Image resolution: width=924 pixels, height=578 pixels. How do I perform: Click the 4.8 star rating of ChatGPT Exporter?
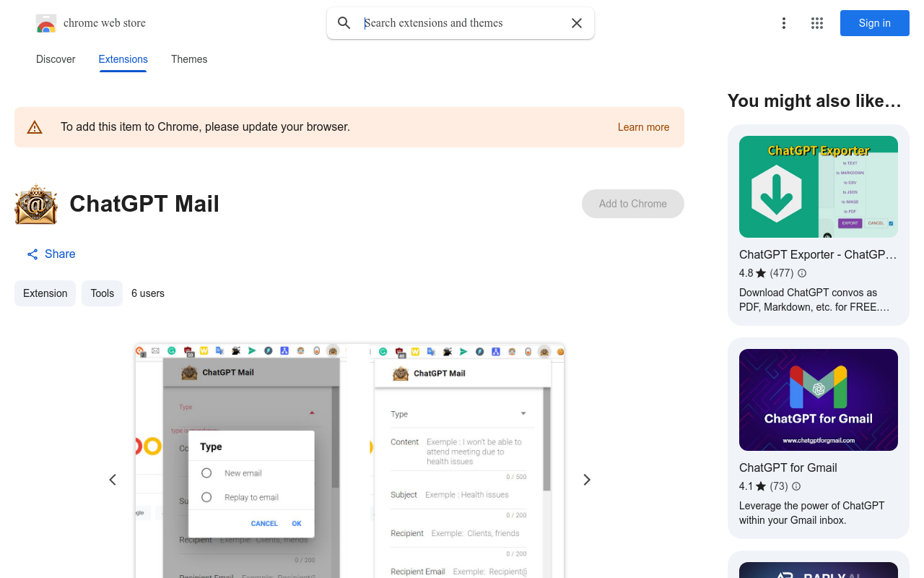point(752,273)
